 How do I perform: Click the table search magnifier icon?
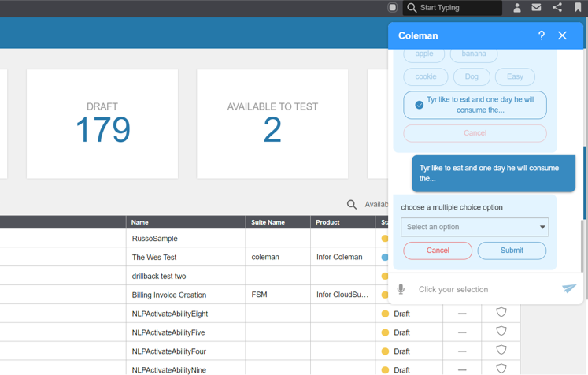pos(351,204)
